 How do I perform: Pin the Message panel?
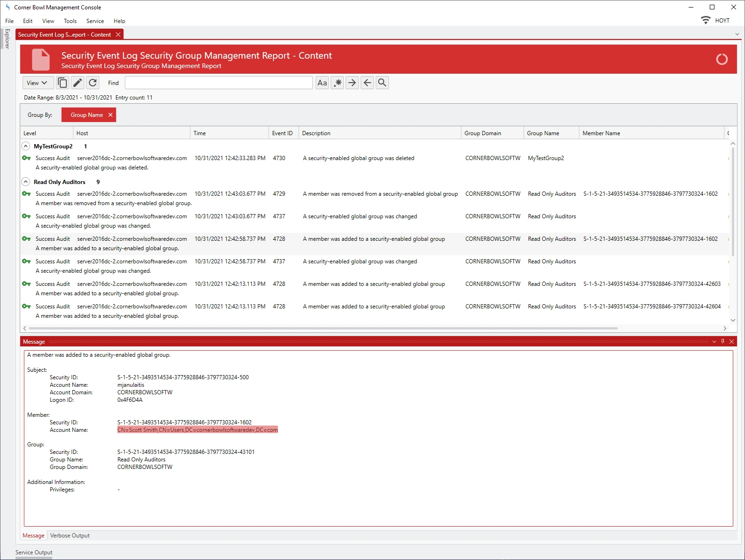point(722,341)
